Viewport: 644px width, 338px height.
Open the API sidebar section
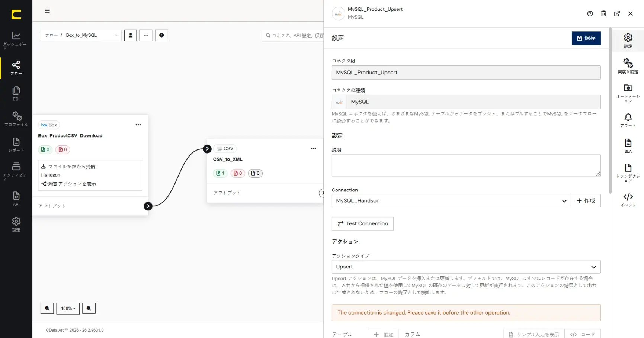pyautogui.click(x=16, y=199)
